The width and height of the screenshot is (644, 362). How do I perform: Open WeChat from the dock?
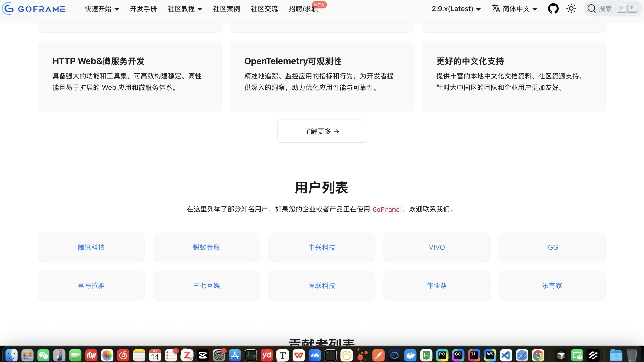[x=43, y=355]
